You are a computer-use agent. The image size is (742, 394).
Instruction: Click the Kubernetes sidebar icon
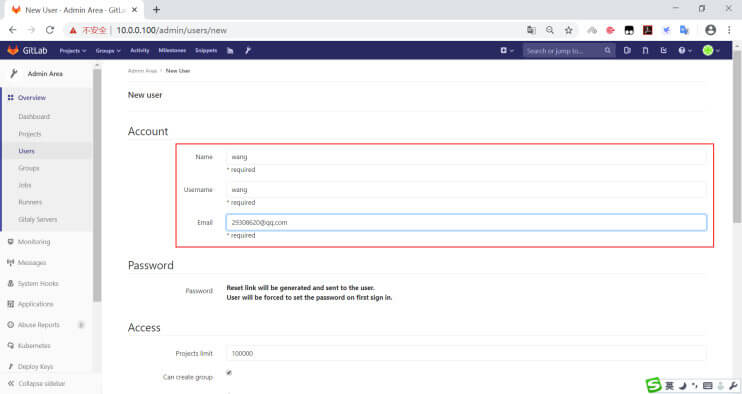[x=10, y=346]
